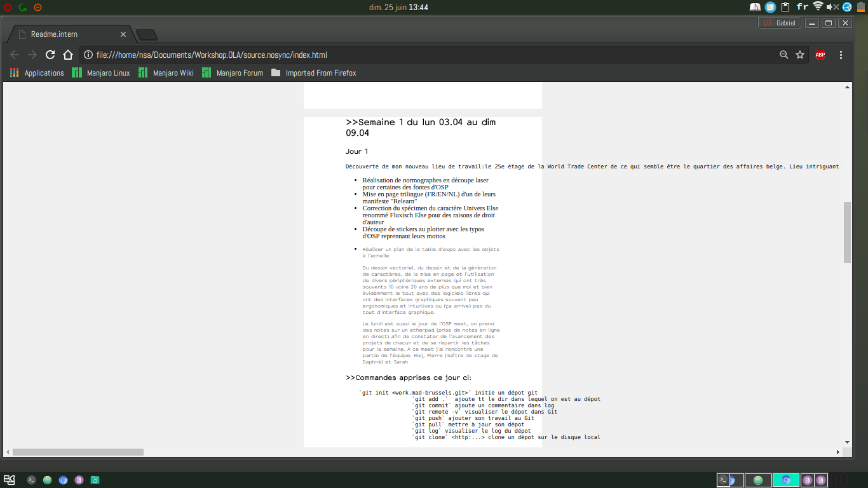The width and height of the screenshot is (868, 488).
Task: Expand the Imported From Firefox bookmarks folder
Action: coord(314,73)
